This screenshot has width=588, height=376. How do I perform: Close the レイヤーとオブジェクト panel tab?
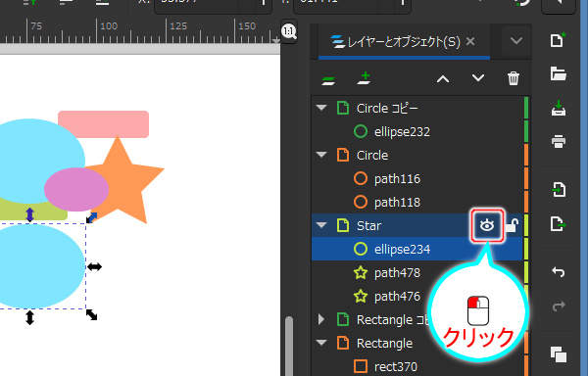(470, 41)
